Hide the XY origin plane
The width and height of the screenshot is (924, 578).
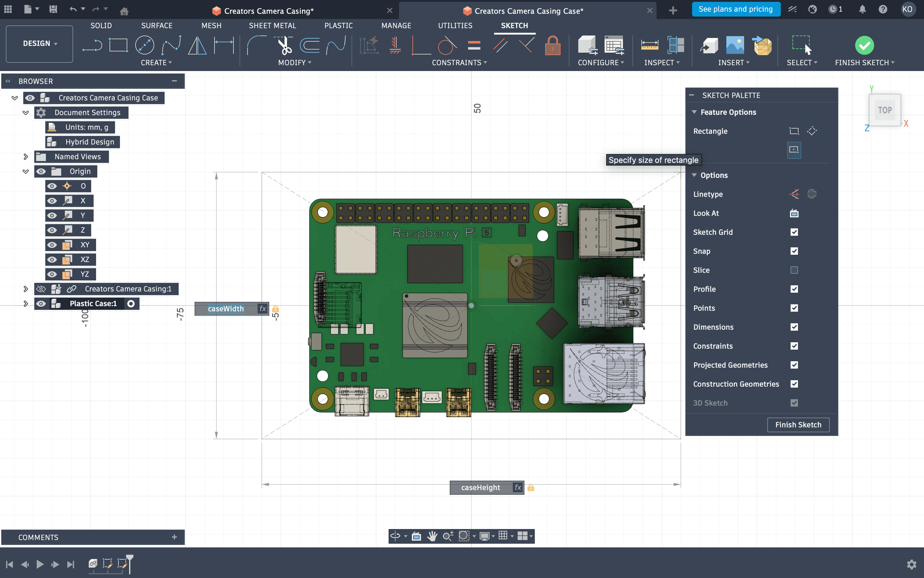52,245
